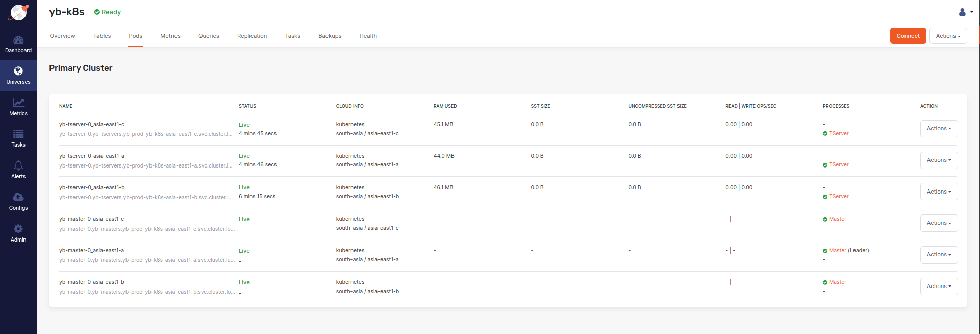This screenshot has height=334, width=980.
Task: Expand Actions menu for yb-tserver-0_asia-east1-b
Action: tap(939, 192)
